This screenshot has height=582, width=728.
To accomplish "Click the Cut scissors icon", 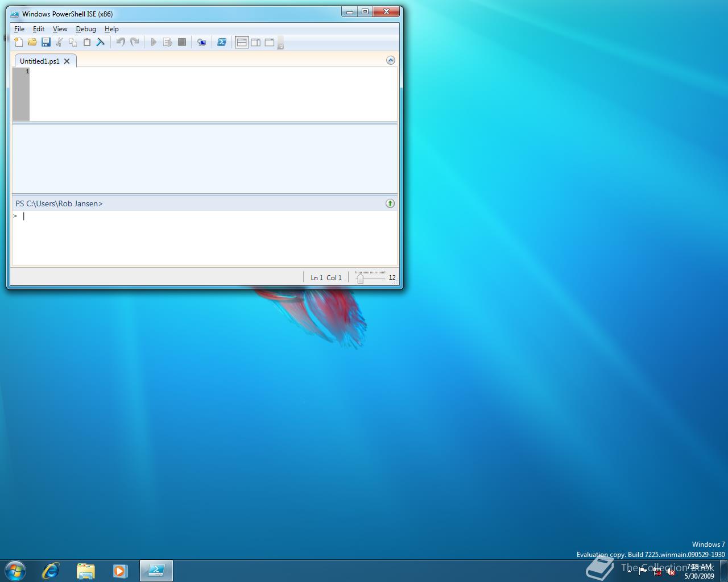I will click(x=60, y=42).
